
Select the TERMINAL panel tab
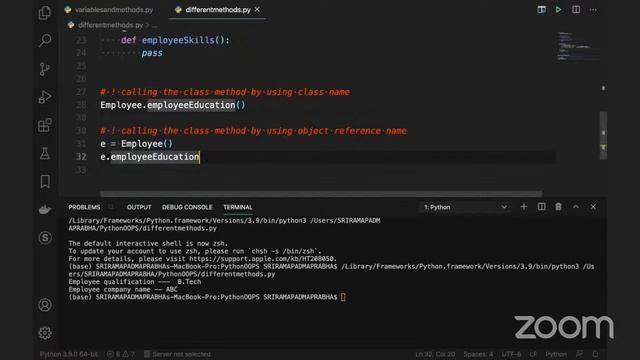coord(238,207)
